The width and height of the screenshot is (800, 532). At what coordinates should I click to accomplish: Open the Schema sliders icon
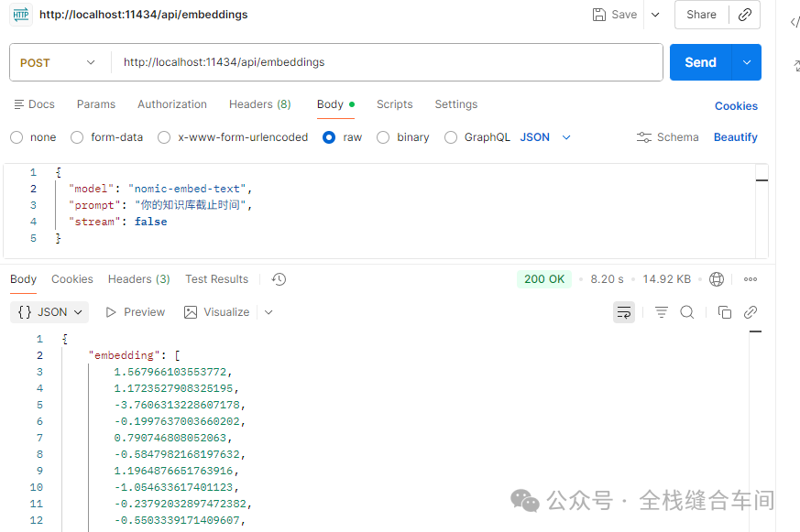pos(644,137)
